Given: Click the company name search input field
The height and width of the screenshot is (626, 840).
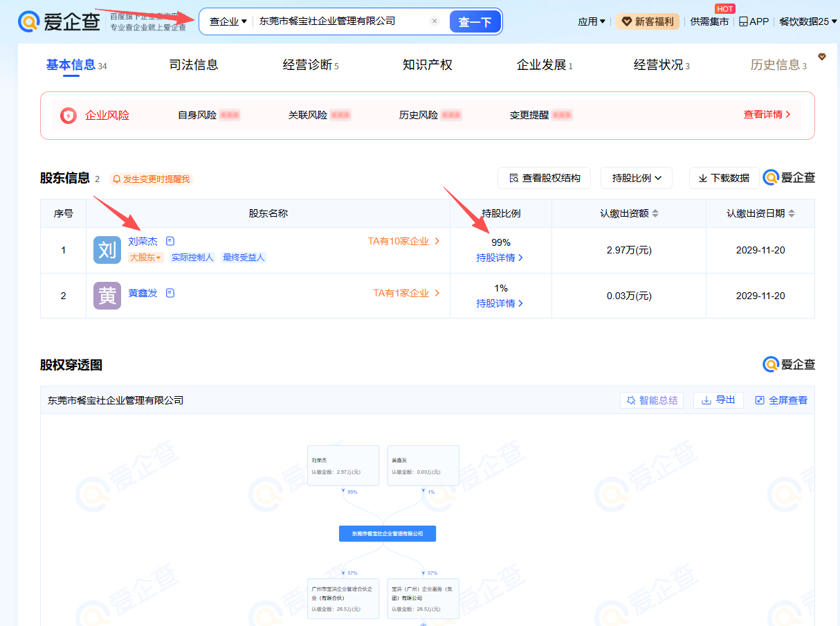Looking at the screenshot, I should pos(342,21).
